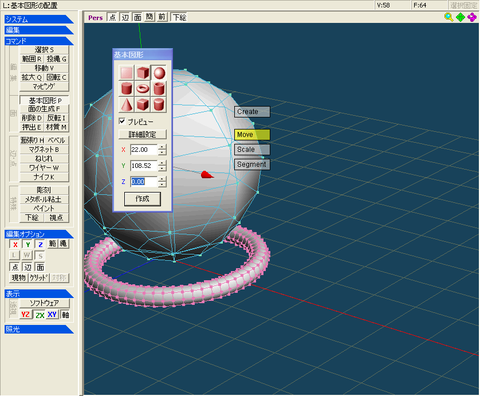The width and height of the screenshot is (480, 396).
Task: Choose the メタボール粘土 command
Action: pos(44,199)
